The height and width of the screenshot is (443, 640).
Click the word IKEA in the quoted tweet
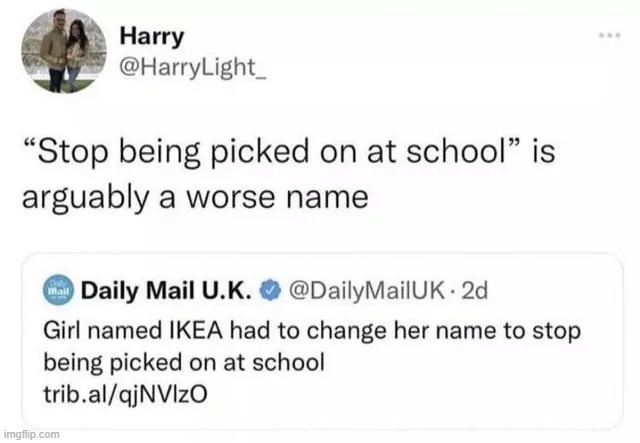coord(196,331)
